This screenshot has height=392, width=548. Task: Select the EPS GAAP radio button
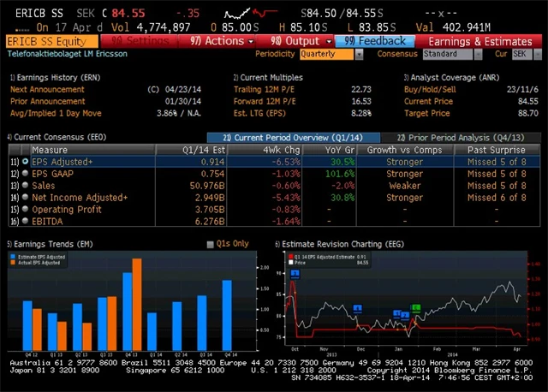[x=25, y=173]
